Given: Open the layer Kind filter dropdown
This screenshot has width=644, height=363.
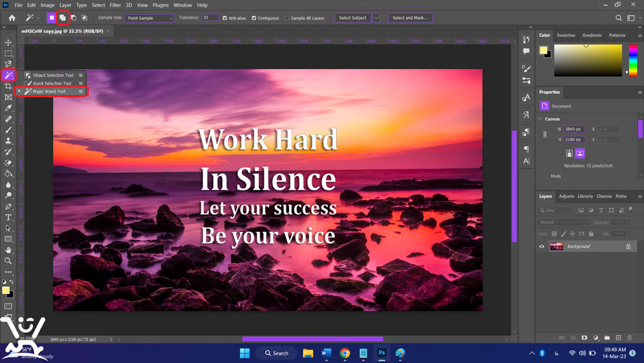Looking at the screenshot, I should 556,210.
